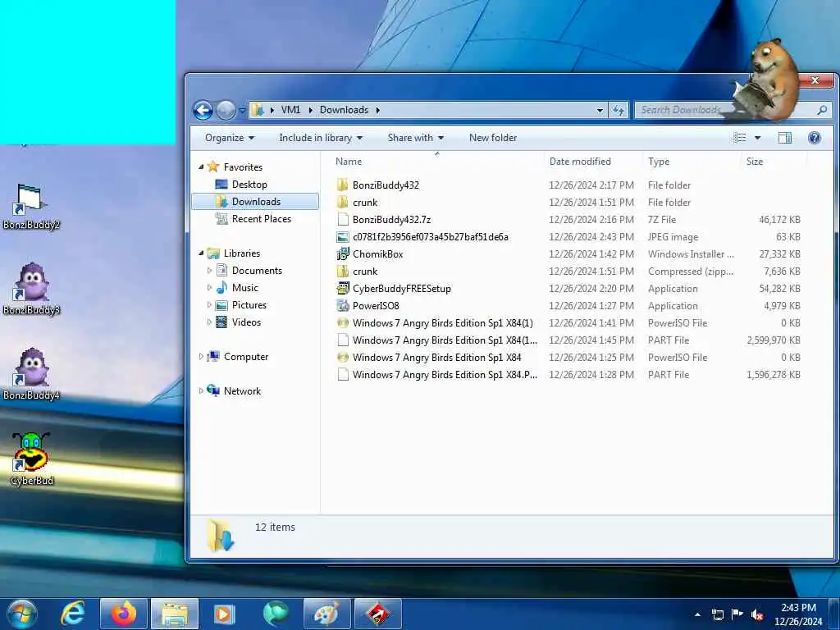Launch Internet Explorer from the taskbar
The image size is (840, 630).
(72, 614)
